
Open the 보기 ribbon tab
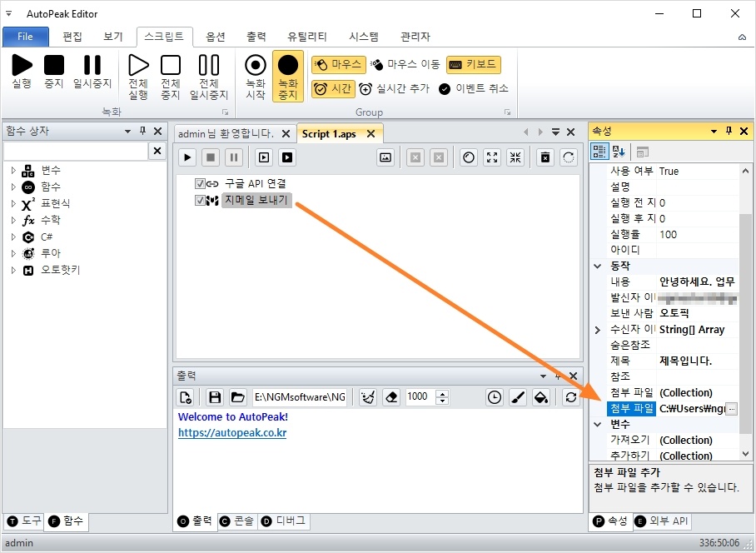tap(113, 37)
